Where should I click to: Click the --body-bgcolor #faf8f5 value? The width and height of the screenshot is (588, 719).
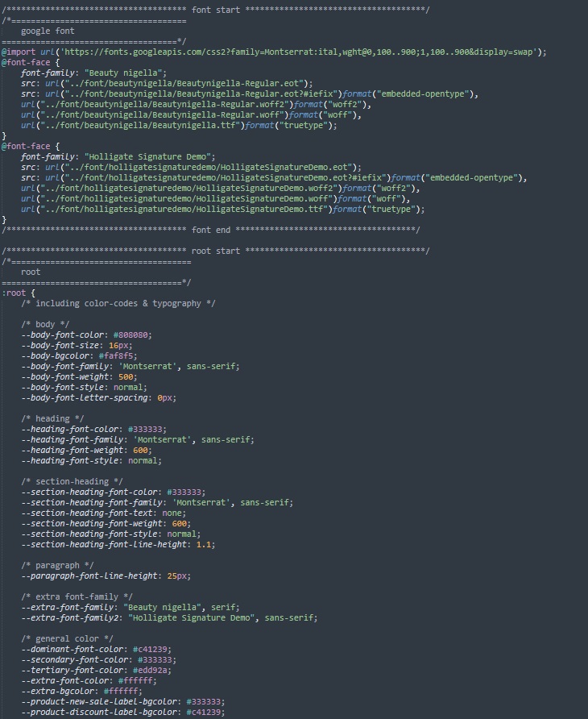(115, 355)
